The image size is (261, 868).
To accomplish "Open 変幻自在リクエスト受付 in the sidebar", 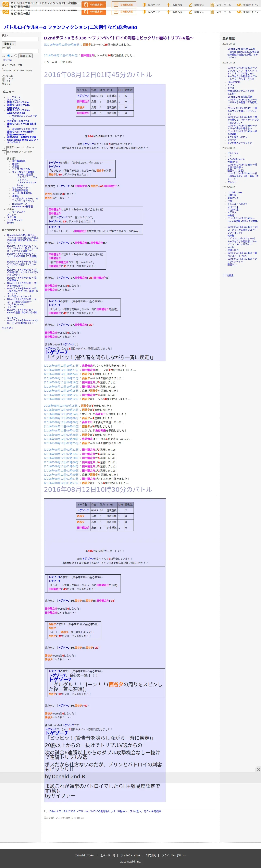I will click(24, 129).
